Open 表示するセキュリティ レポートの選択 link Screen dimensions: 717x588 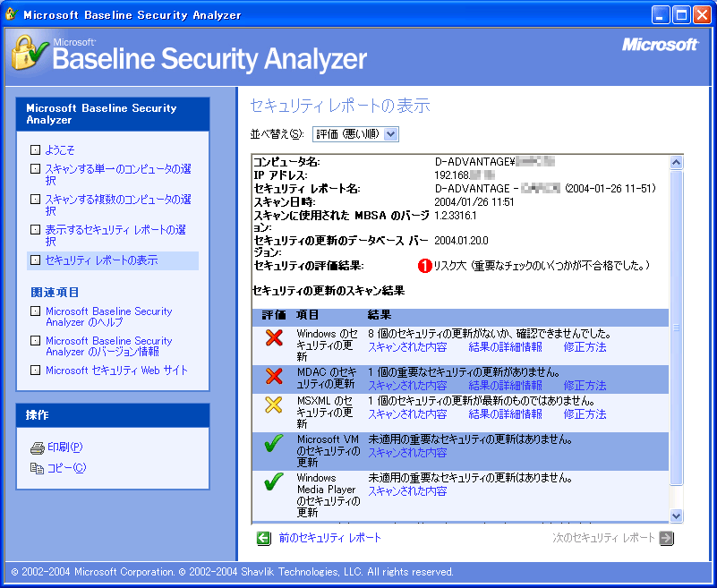(x=115, y=235)
